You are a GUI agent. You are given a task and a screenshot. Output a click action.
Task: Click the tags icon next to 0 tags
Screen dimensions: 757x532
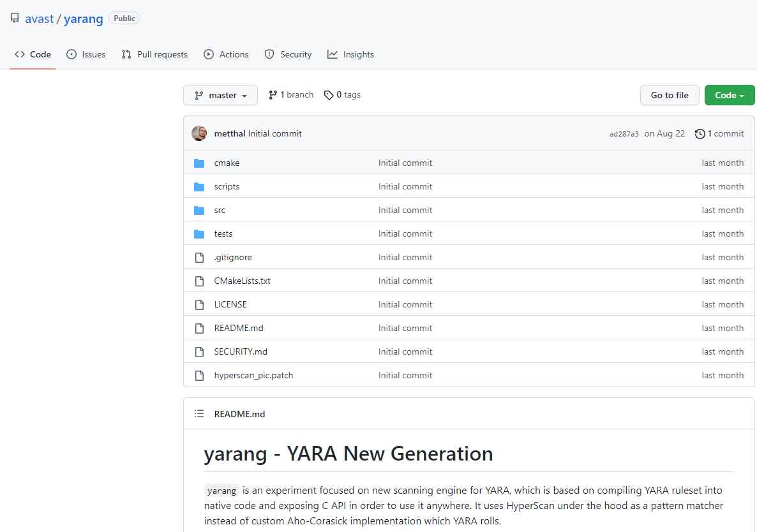[x=328, y=94]
